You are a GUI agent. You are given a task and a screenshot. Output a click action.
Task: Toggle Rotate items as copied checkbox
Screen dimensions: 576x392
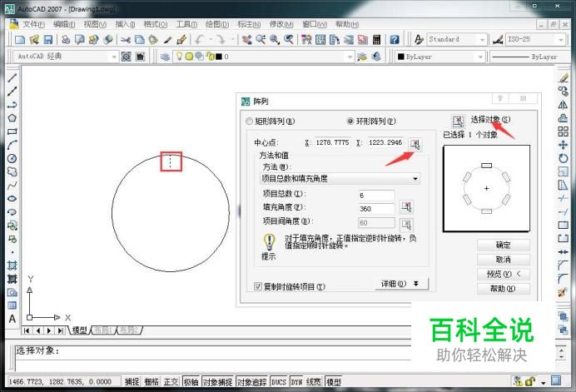click(x=258, y=286)
